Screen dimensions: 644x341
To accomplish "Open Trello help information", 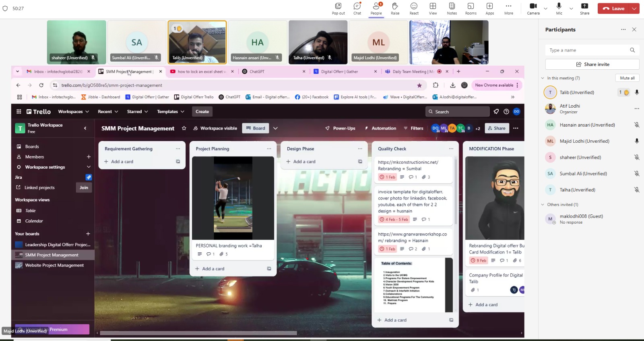I will [506, 112].
